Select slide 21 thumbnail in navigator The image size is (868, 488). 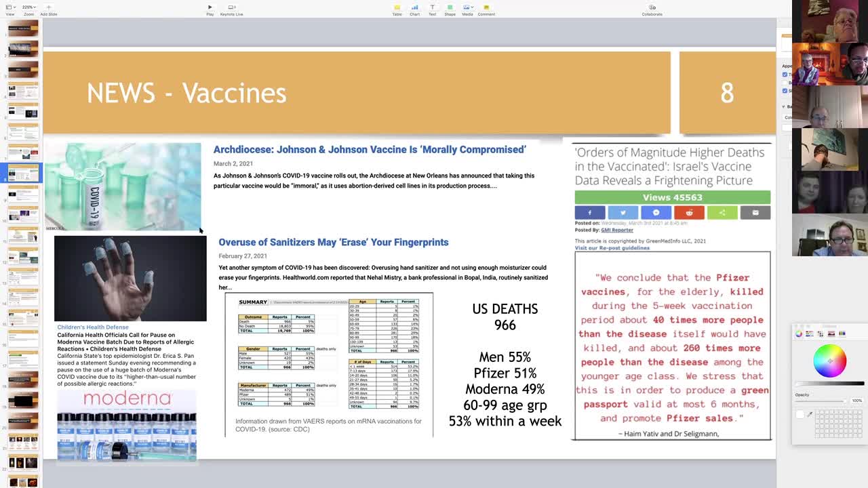23,443
